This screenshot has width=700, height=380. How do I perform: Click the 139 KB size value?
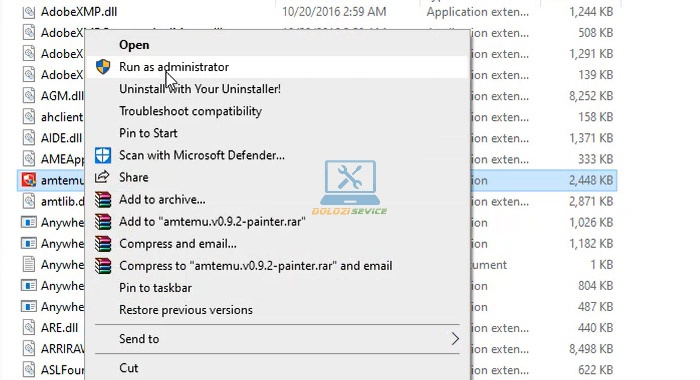(x=596, y=75)
